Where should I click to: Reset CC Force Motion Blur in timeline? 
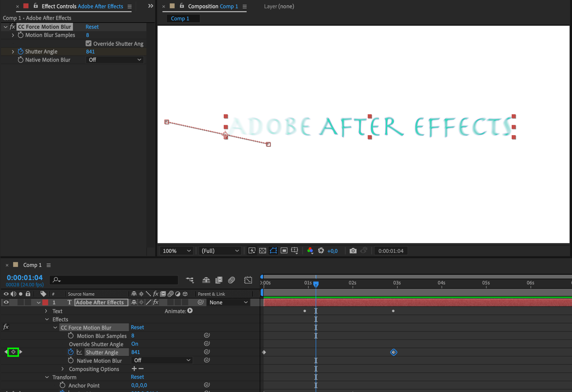click(x=137, y=327)
